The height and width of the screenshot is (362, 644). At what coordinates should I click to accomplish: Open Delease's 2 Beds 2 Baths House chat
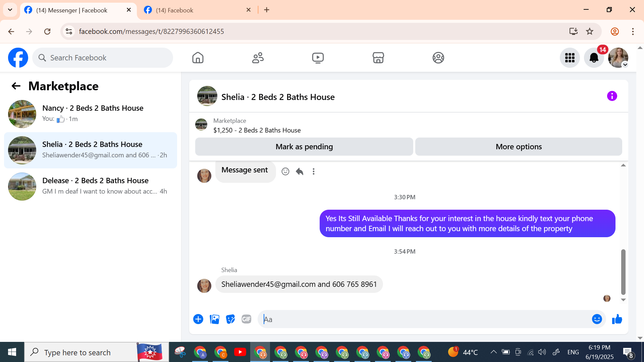[91, 187]
